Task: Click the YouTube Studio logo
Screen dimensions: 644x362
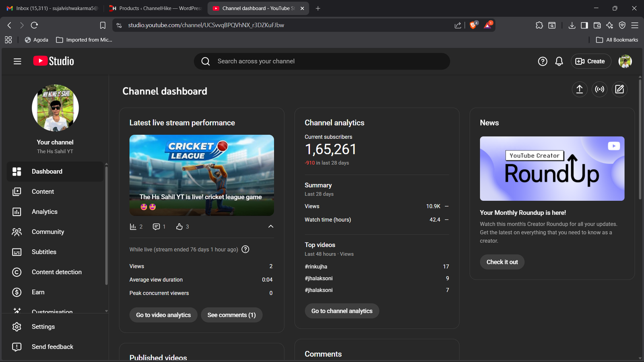Action: (x=54, y=61)
